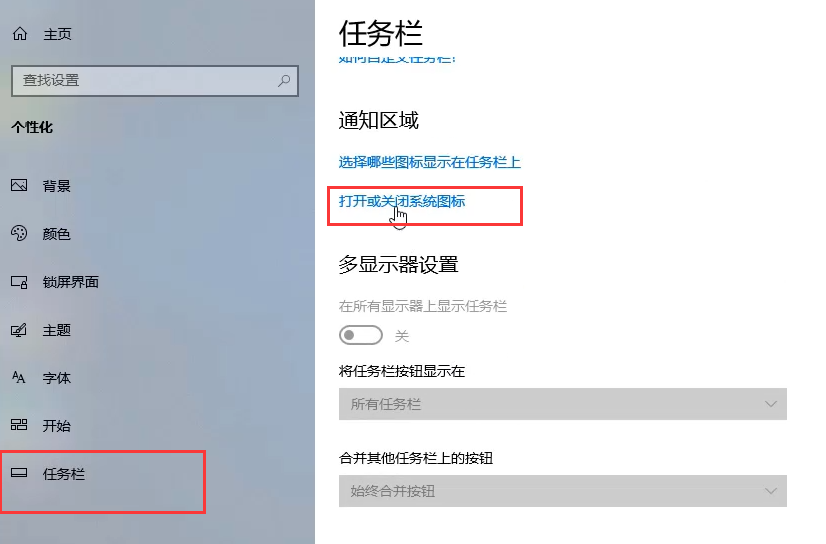The height and width of the screenshot is (544, 826).
Task: Toggle 在所有显示器上显示任务栏 switch
Action: coord(361,335)
